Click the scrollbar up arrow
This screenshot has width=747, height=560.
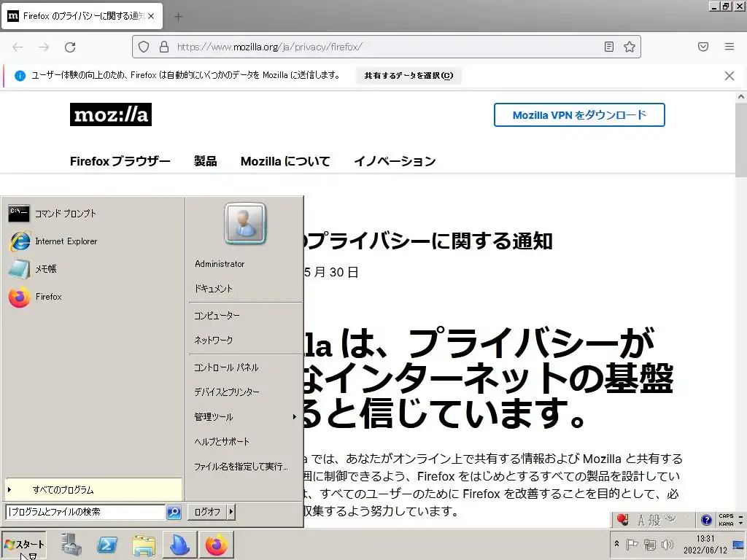click(x=741, y=97)
